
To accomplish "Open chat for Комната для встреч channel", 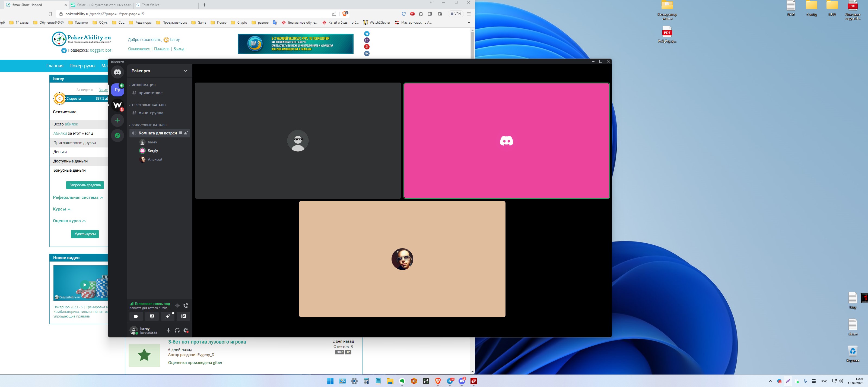I will [181, 133].
